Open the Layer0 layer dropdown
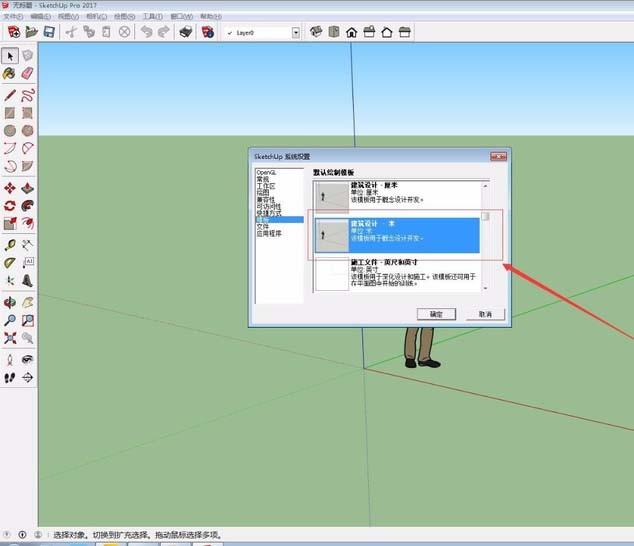The height and width of the screenshot is (546, 634). (x=296, y=32)
